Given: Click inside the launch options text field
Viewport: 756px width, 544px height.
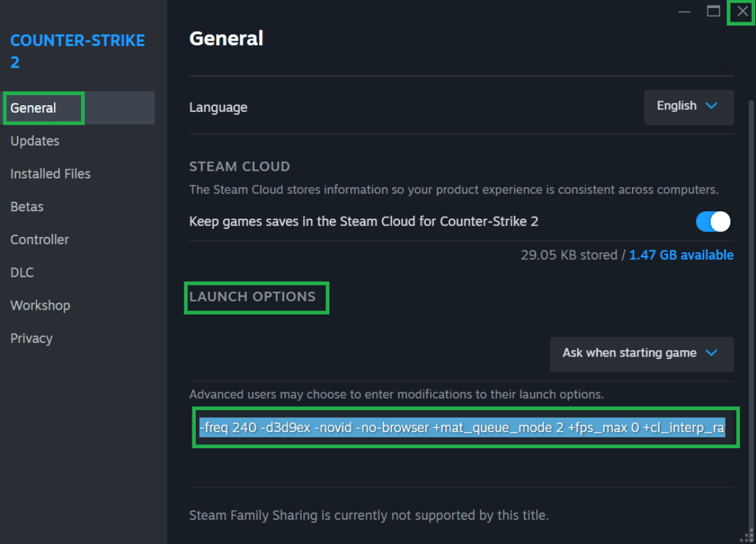Looking at the screenshot, I should click(x=466, y=427).
